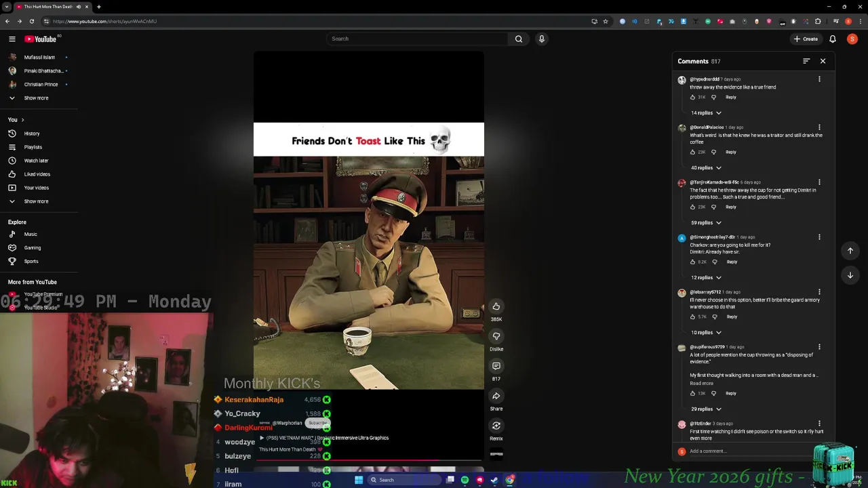Open the Chrome extensions puzzle icon
868x488 pixels.
[818, 21]
